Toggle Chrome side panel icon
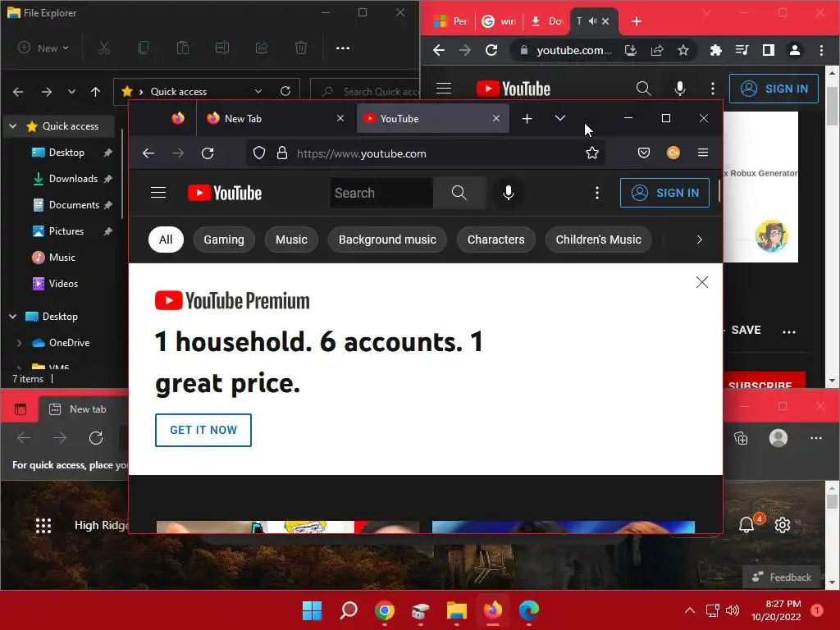Viewport: 840px width, 630px height. (768, 50)
